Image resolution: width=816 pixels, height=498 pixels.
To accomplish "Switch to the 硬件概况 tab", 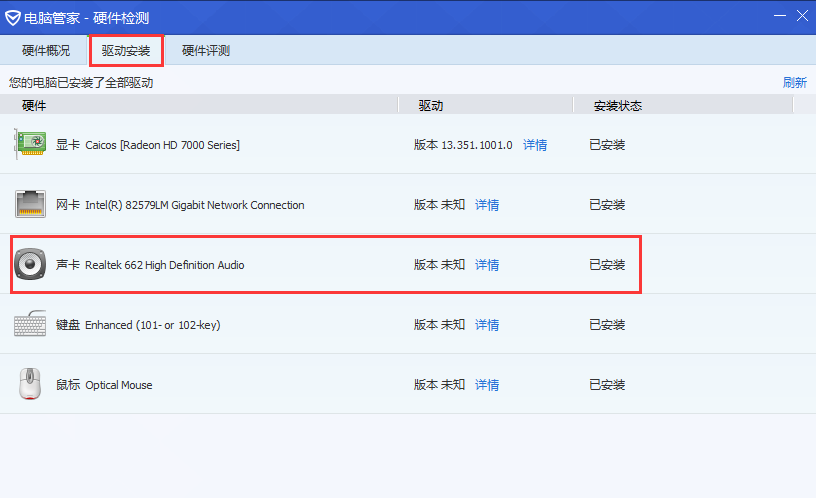I will pos(46,50).
